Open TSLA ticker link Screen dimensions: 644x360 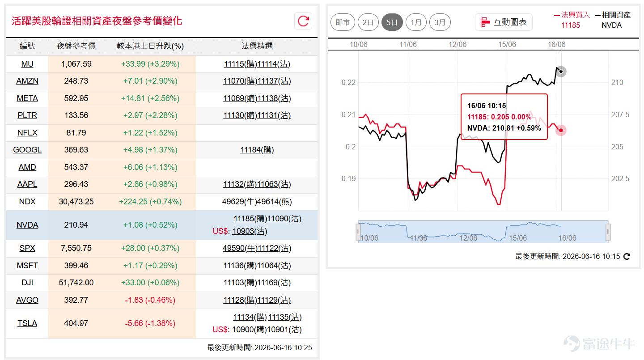pos(27,323)
